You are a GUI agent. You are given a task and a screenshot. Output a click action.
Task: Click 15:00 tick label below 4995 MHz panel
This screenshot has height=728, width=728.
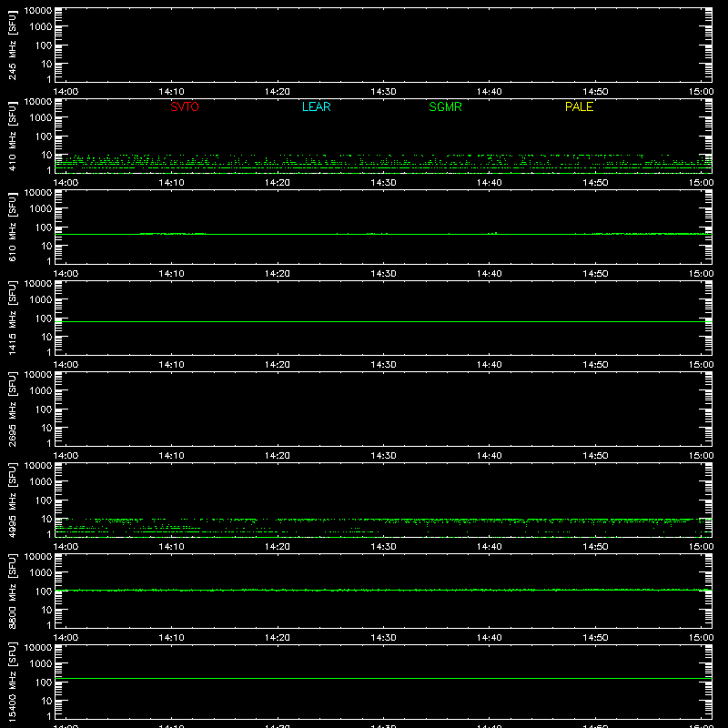[x=701, y=547]
